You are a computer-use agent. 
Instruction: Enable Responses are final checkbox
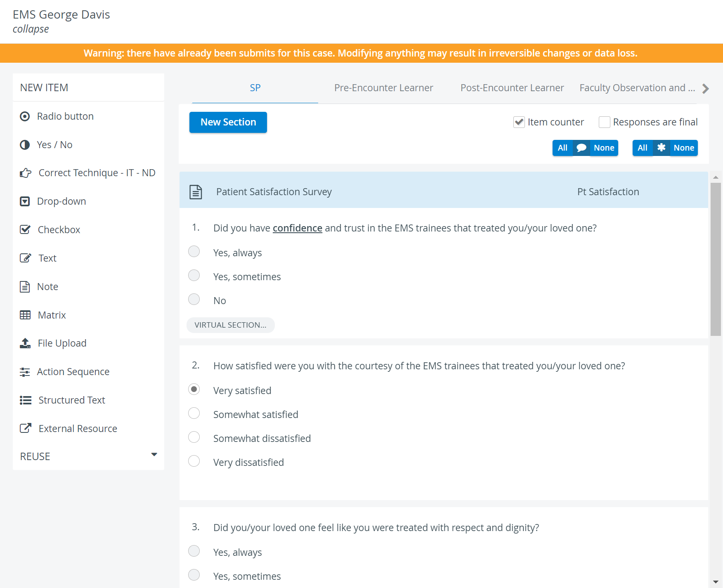605,122
